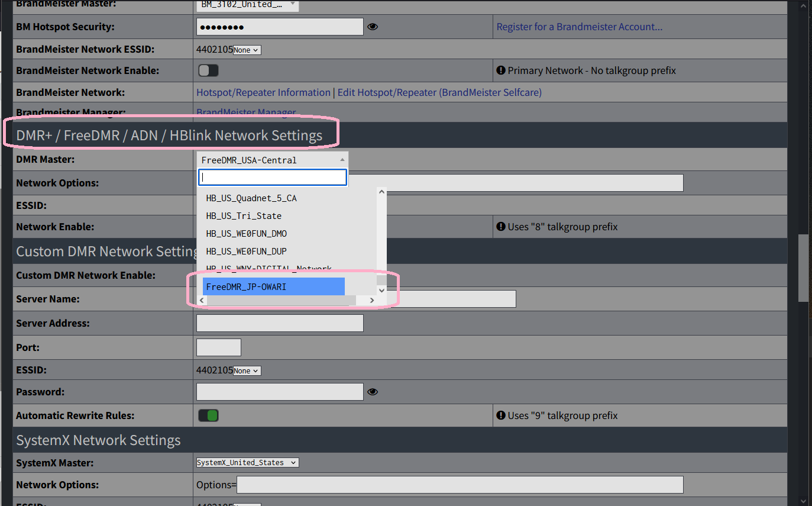Click the page vertical scrollbar thumb

click(x=803, y=268)
